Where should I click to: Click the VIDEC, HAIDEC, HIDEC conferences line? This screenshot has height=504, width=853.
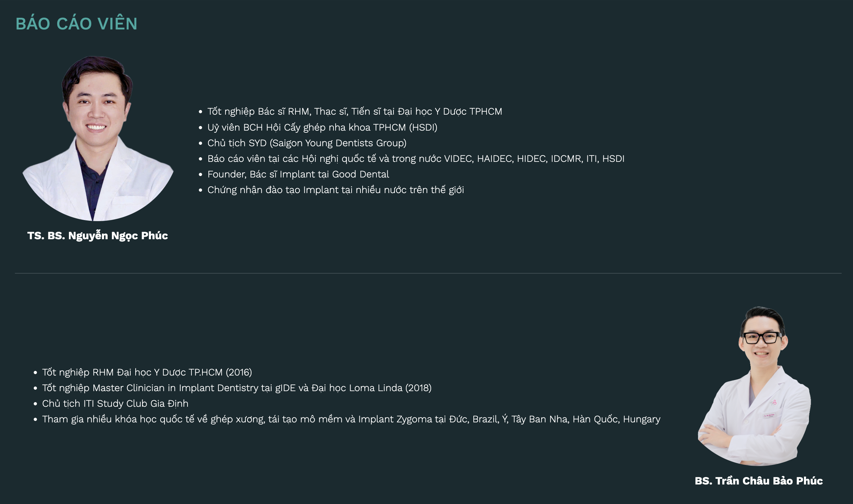pyautogui.click(x=416, y=159)
